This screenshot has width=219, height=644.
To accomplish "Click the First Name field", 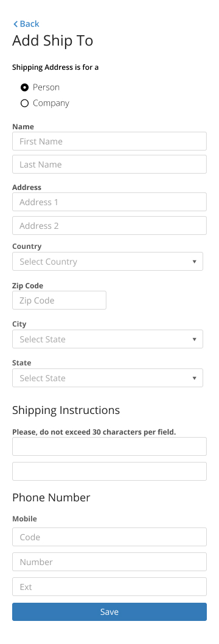I will [109, 141].
